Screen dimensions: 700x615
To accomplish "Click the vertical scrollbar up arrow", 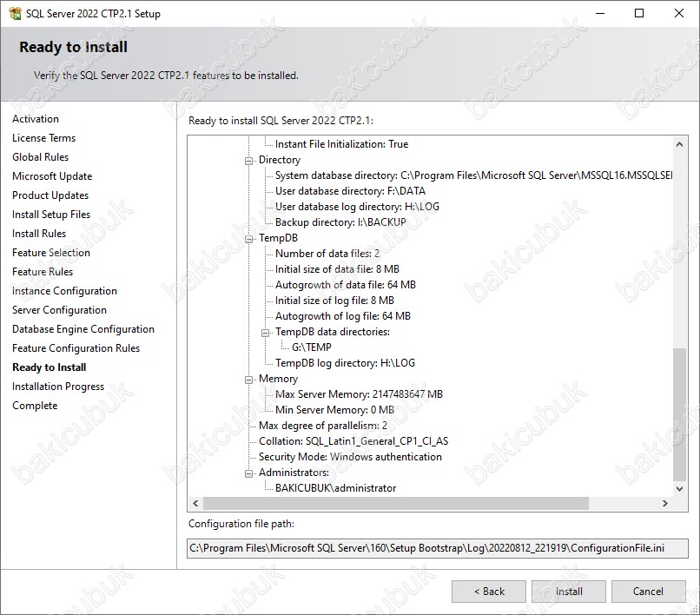I will tap(679, 144).
